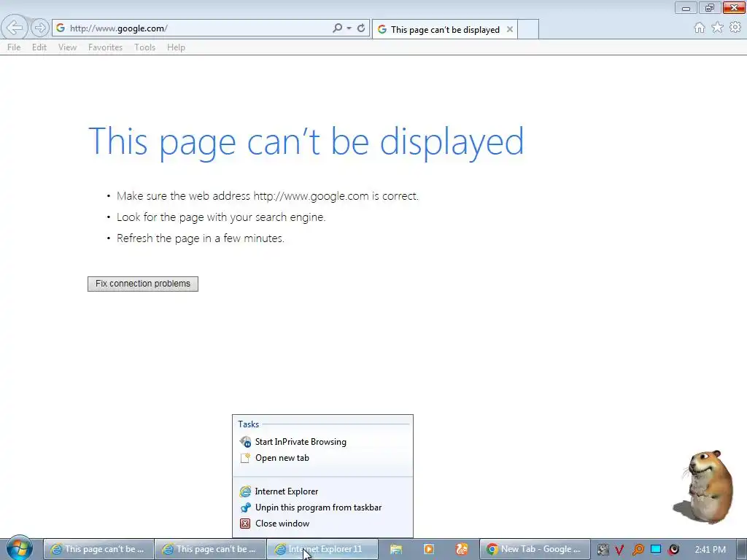Expand the address bar autocomplete dropdown arrow

click(x=349, y=28)
